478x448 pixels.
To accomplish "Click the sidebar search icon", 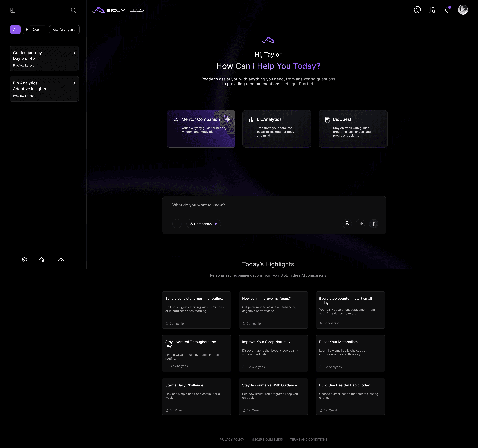I will [x=73, y=10].
